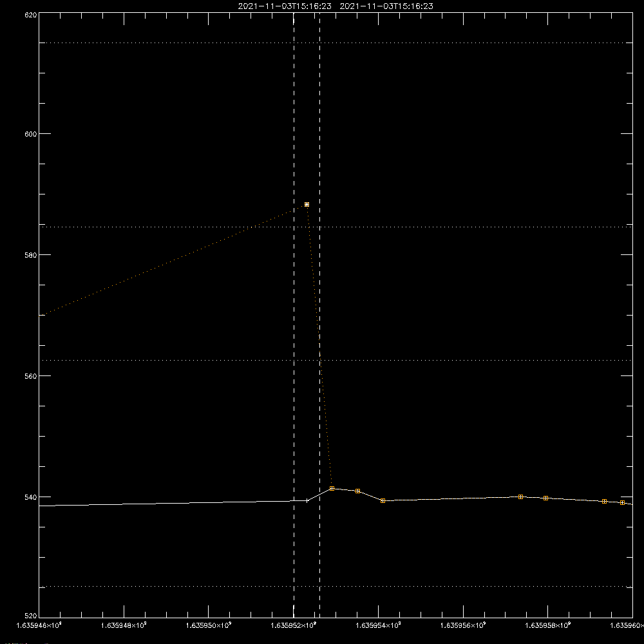
Task: Click the y-axis label 560
Action: pos(31,376)
